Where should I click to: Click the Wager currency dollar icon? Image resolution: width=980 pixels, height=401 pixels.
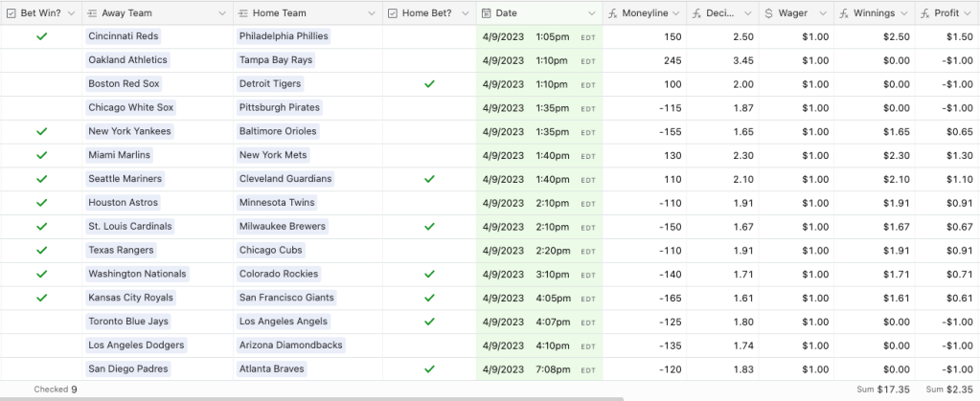tap(769, 13)
